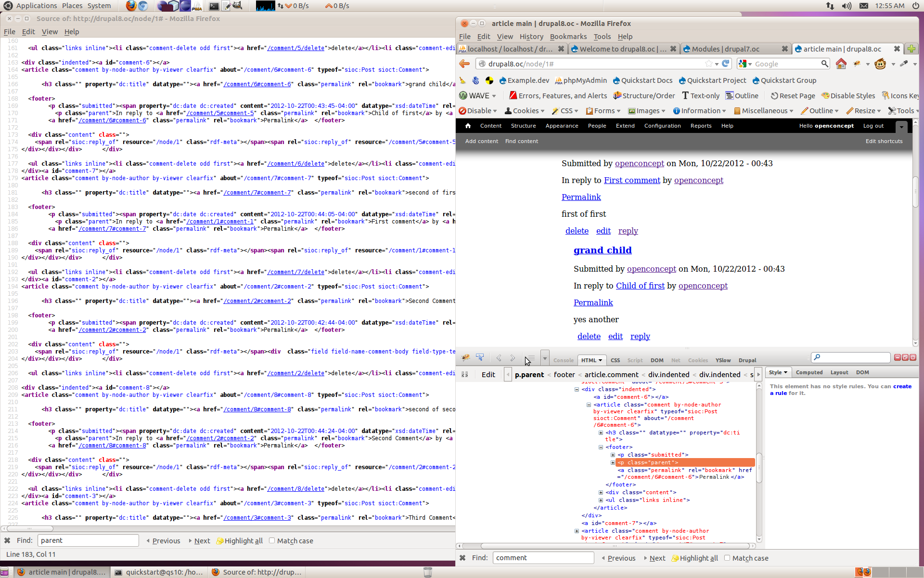This screenshot has width=924, height=578.
Task: Open the Firefox home page icon
Action: 841,64
